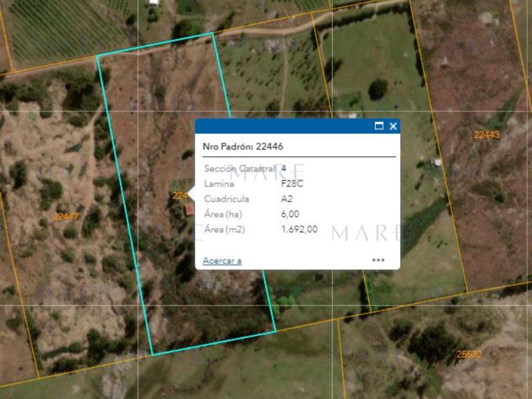The image size is (532, 399).
Task: Click the 'Sección Catastral' field label
Action: [x=240, y=168]
